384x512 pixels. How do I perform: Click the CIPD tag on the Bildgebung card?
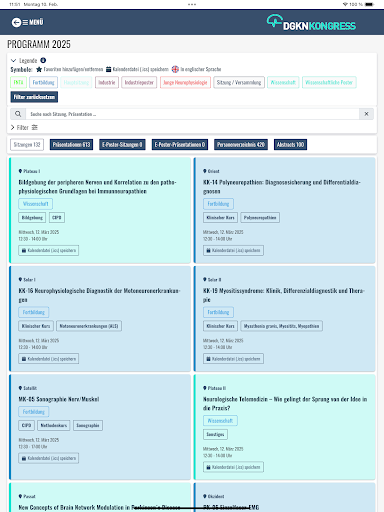(x=57, y=217)
